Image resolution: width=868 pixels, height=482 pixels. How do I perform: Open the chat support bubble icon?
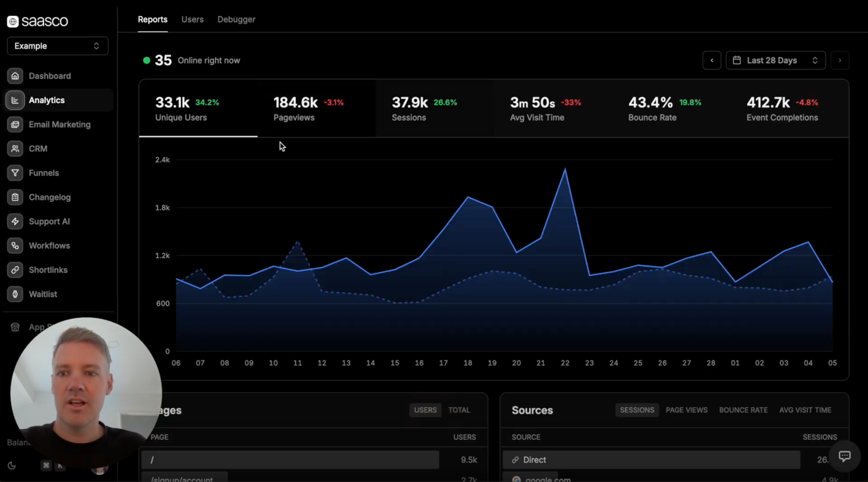(x=844, y=456)
